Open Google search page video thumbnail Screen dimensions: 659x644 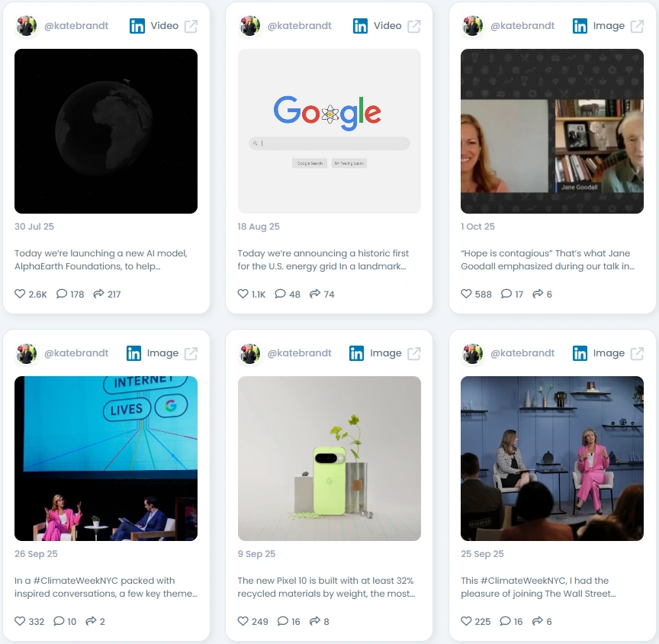(329, 131)
